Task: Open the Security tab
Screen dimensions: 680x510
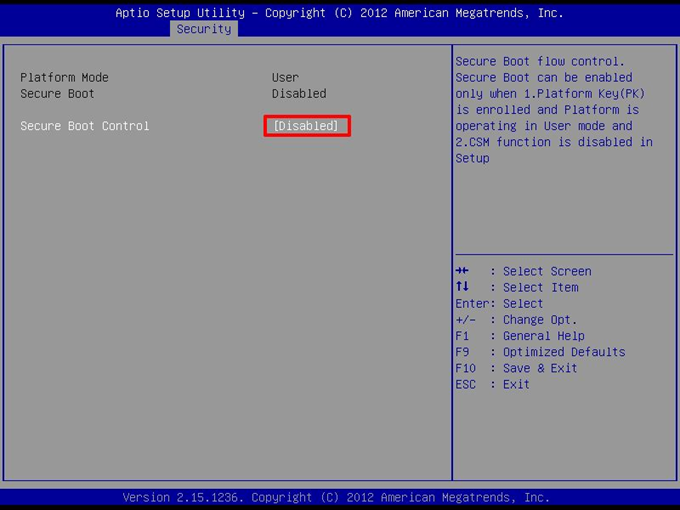Action: pyautogui.click(x=204, y=29)
